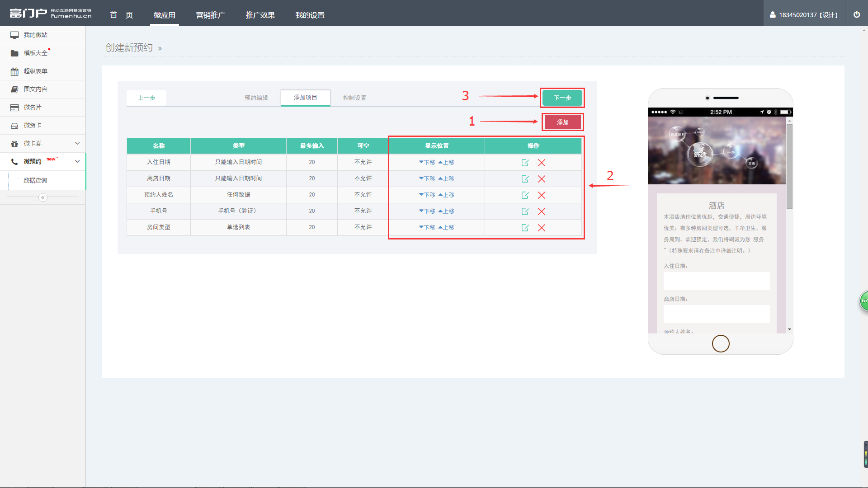Click the phone preview home button
This screenshot has height=488, width=868.
[721, 344]
